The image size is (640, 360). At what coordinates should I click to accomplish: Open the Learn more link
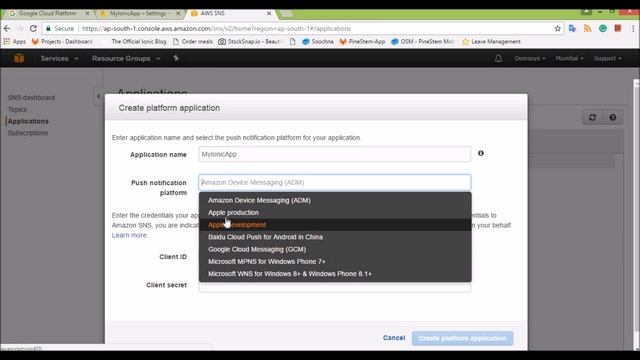pyautogui.click(x=129, y=235)
